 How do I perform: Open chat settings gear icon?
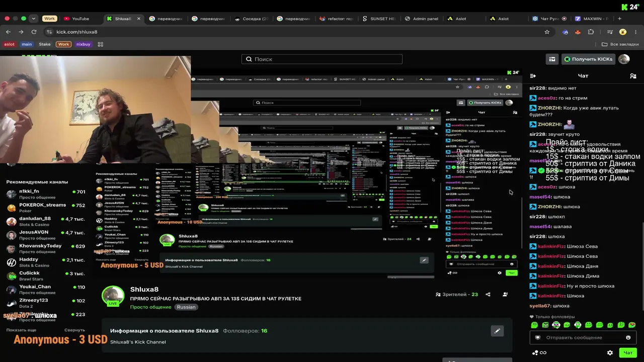610,352
